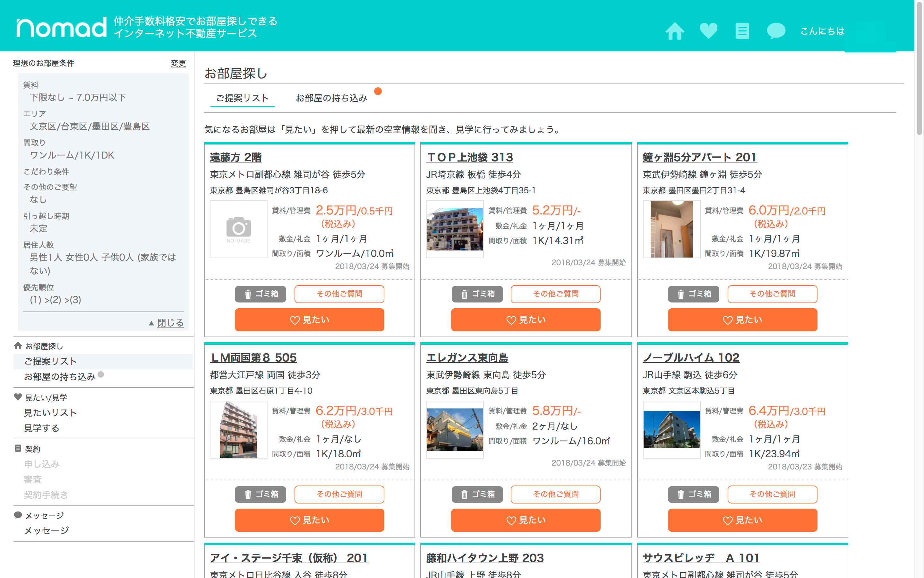The image size is (924, 578).
Task: Open ノーブルハイム 102 listing title
Action: pos(691,357)
